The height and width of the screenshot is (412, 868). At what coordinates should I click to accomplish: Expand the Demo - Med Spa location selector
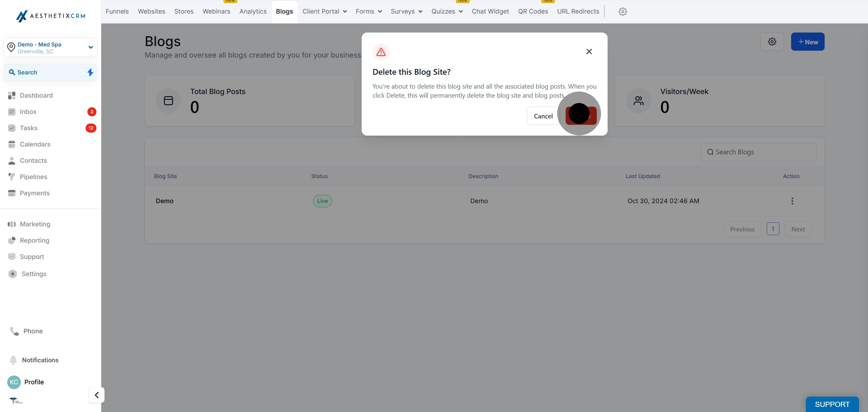[90, 48]
